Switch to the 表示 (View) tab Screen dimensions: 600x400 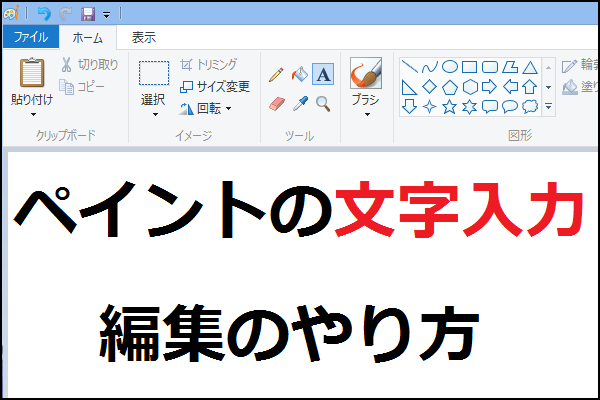144,38
